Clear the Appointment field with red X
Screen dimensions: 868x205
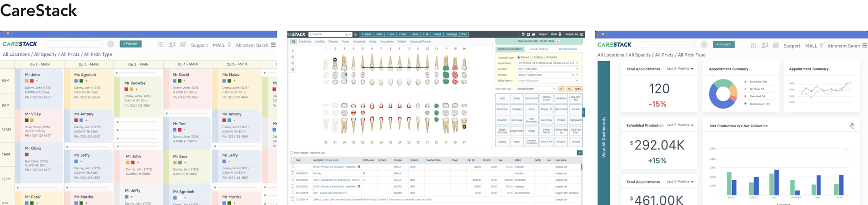coord(573,63)
